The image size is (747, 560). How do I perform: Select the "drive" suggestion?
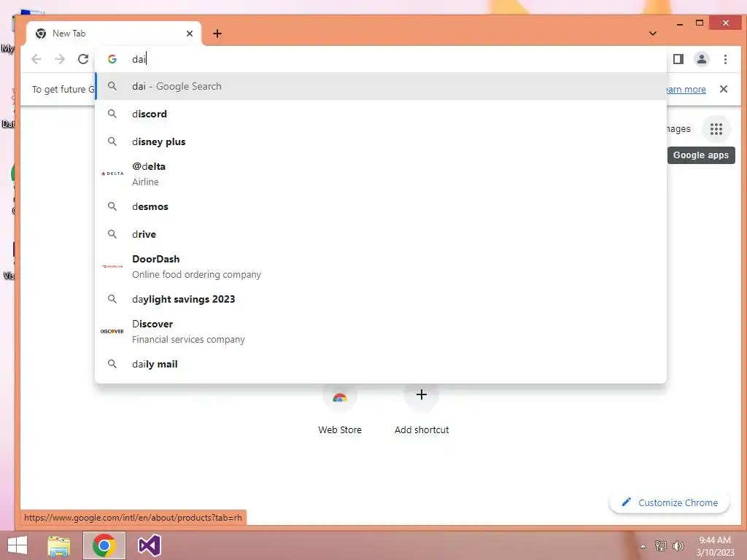click(381, 234)
